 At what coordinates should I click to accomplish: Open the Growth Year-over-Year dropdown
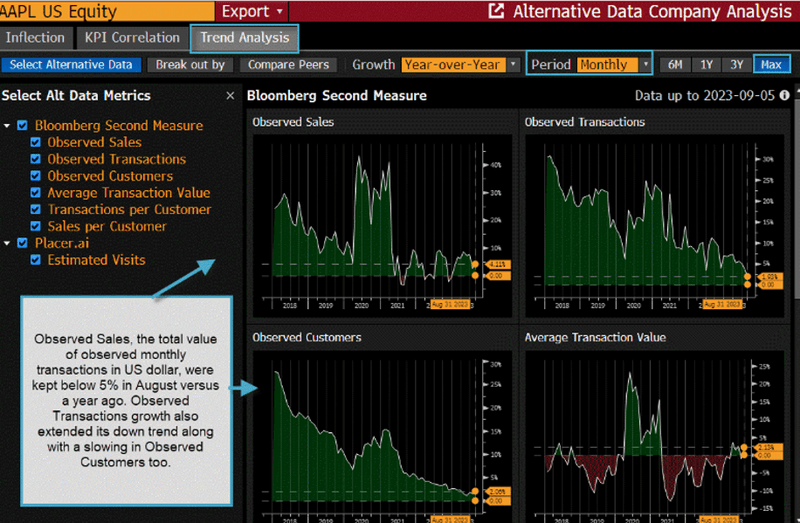coord(461,65)
